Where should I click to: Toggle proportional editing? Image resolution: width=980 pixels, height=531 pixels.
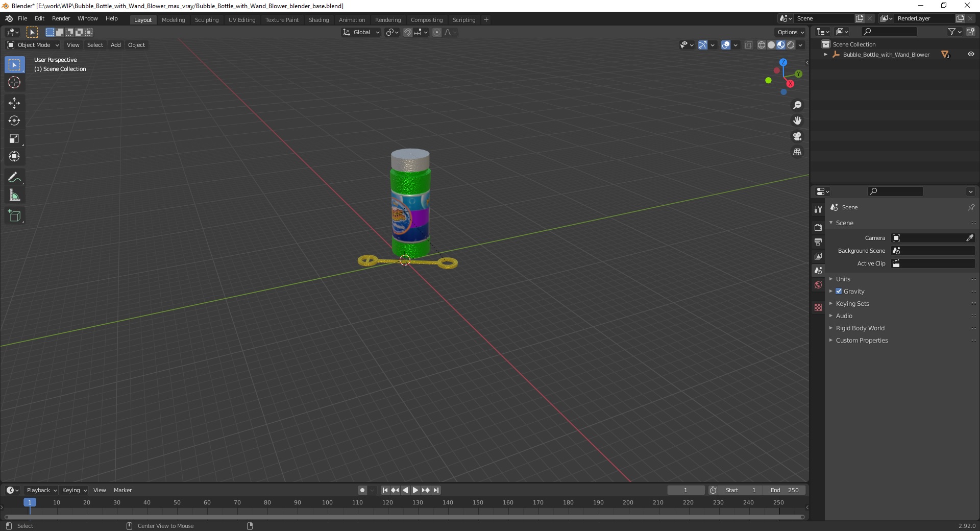[437, 32]
